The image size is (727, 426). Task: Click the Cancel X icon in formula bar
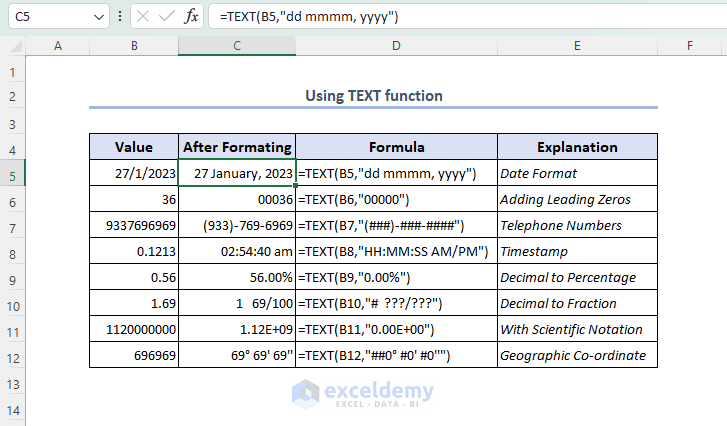pyautogui.click(x=143, y=16)
